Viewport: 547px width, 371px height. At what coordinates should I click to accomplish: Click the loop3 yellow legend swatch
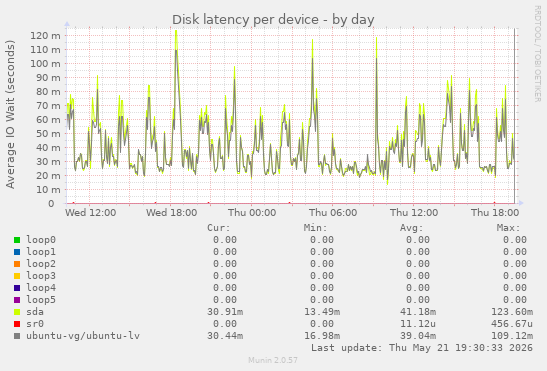(17, 276)
